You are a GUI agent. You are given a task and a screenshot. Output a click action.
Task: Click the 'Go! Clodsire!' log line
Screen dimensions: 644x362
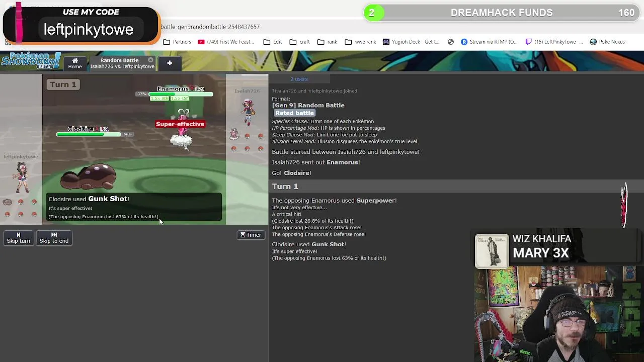coord(291,173)
